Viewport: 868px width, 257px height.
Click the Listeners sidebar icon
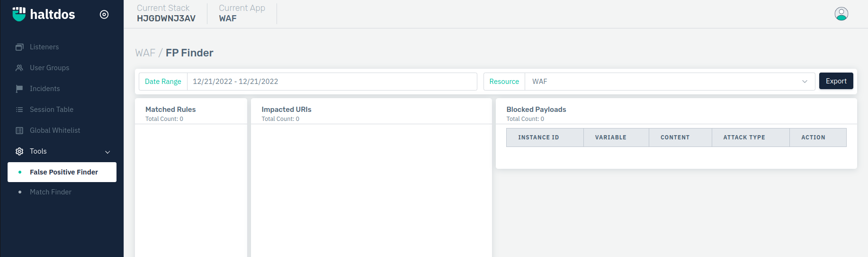tap(19, 47)
